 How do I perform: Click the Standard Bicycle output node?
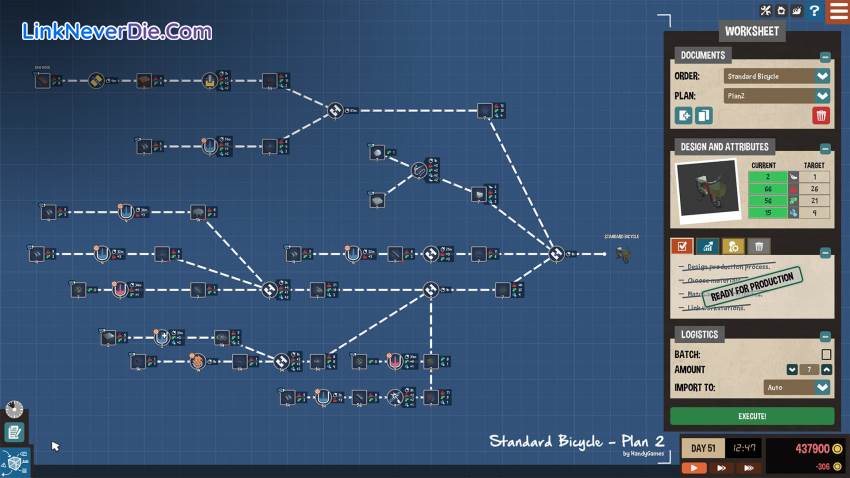tap(624, 253)
